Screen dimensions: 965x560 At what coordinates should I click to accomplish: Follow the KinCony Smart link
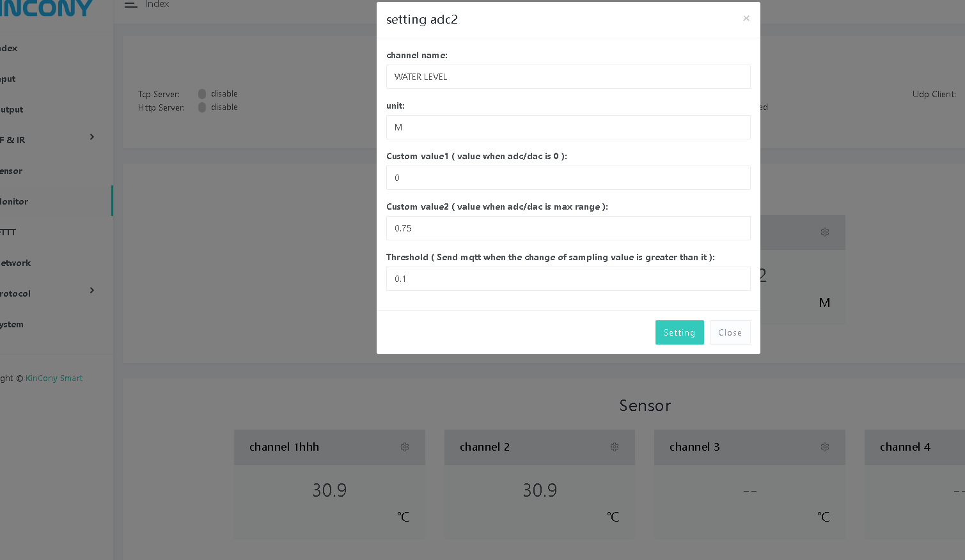[x=54, y=378]
